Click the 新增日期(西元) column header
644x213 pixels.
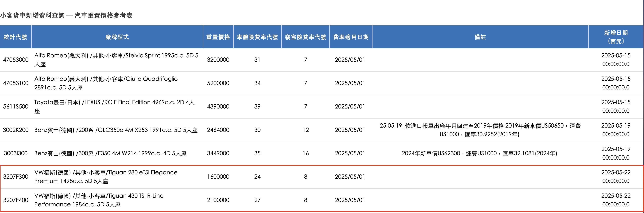[616, 37]
